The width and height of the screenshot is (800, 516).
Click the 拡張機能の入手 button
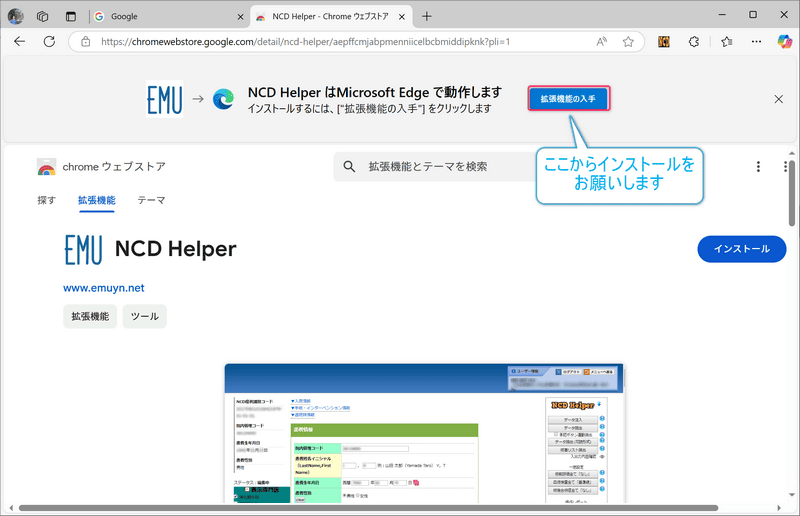coord(568,99)
